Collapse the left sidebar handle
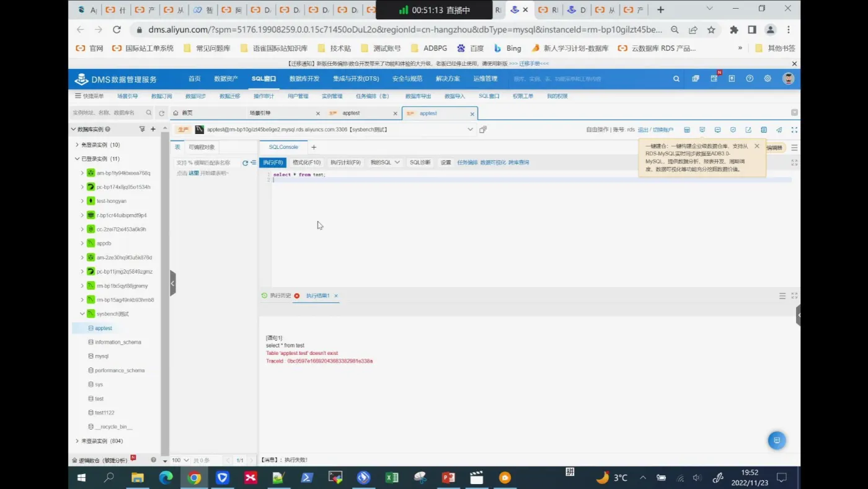The image size is (868, 489). (172, 284)
